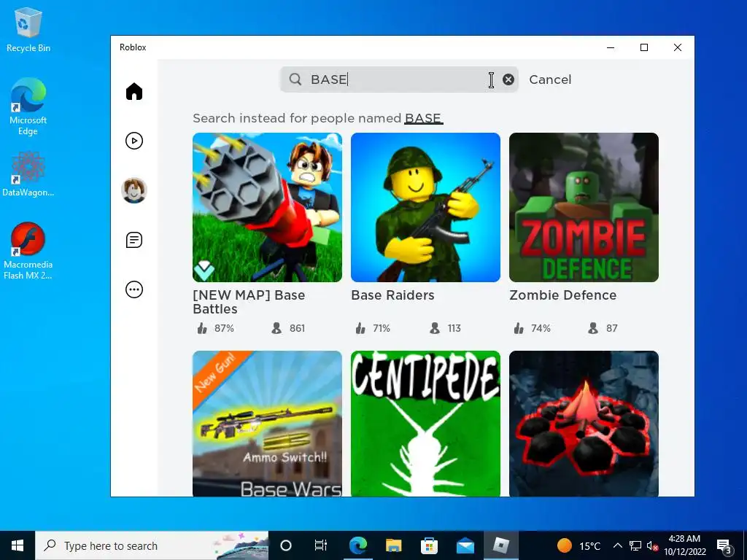Viewport: 747px width, 560px height.
Task: Click the 861 player count
Action: point(297,328)
